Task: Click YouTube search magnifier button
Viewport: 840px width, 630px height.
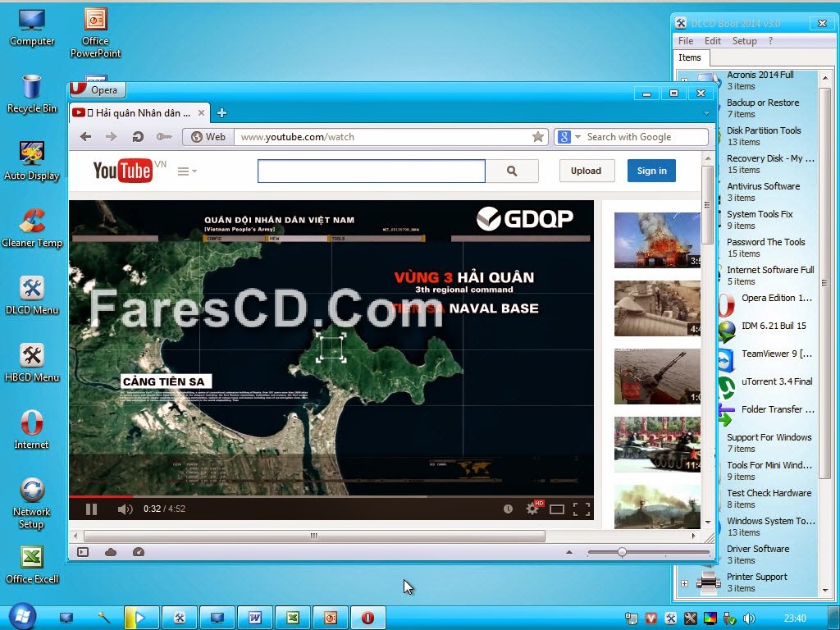Action: (512, 171)
